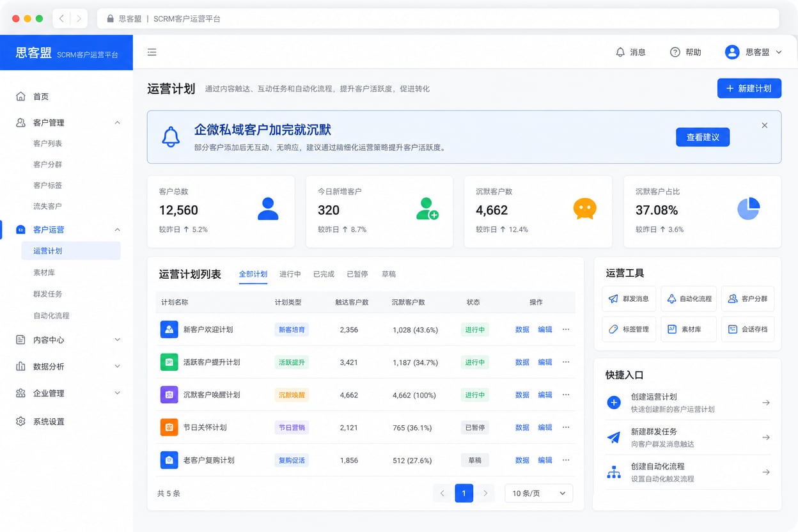Click the 节日关怀计划 orange icon

coord(169,427)
